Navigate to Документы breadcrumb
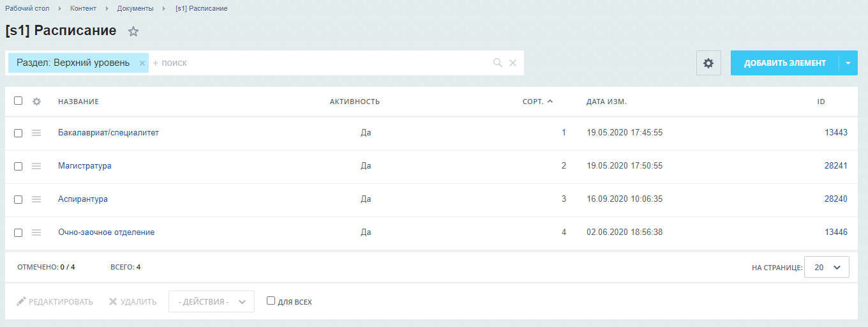868x327 pixels. [136, 8]
